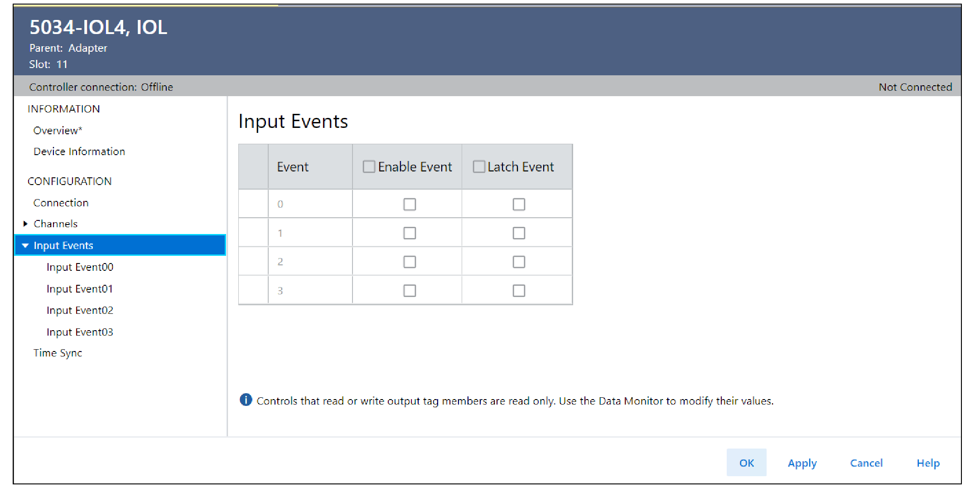Image resolution: width=980 pixels, height=488 pixels.
Task: Enable Event checkbox for event 0
Action: pos(410,205)
